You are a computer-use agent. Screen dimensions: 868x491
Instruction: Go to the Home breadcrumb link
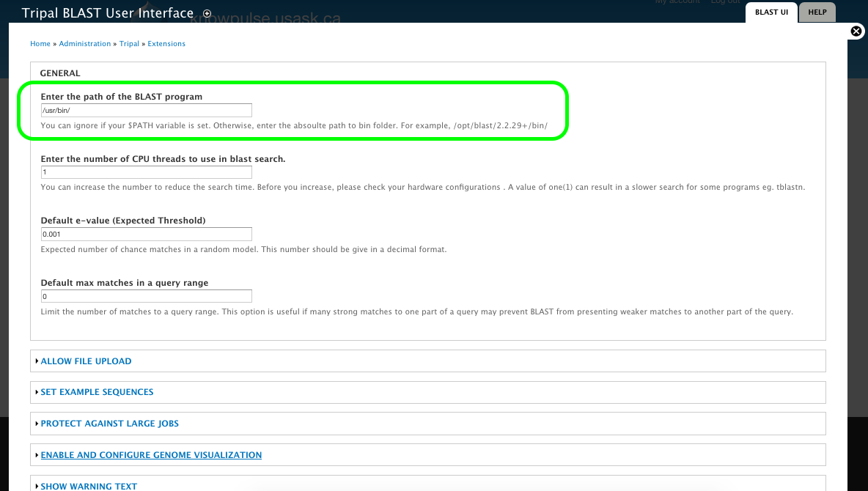pyautogui.click(x=40, y=44)
